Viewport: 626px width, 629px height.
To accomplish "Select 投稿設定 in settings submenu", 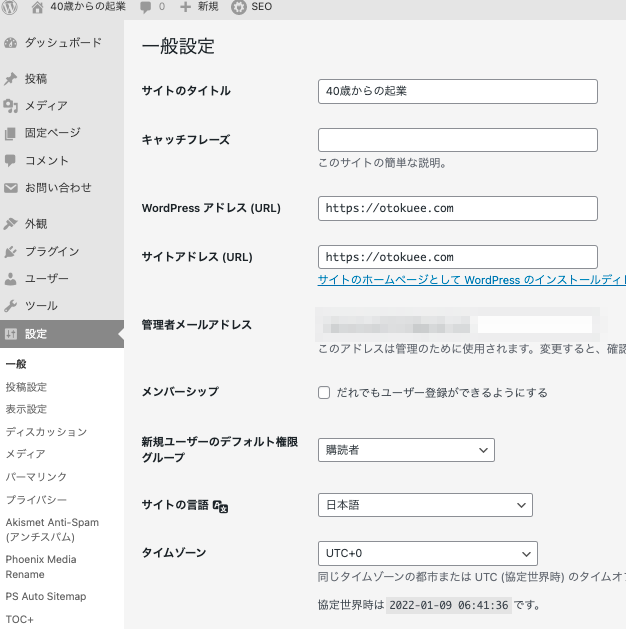I will 26,387.
